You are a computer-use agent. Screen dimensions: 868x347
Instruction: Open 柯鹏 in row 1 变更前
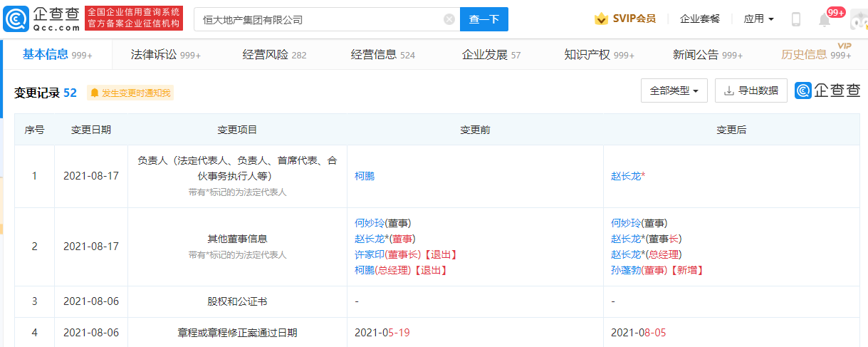coord(365,176)
